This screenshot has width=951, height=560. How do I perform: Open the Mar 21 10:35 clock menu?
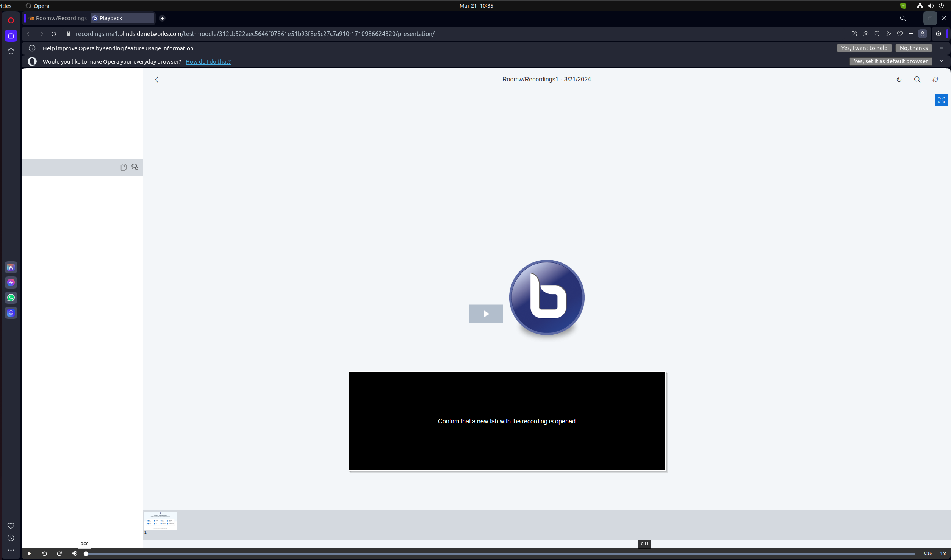click(476, 6)
